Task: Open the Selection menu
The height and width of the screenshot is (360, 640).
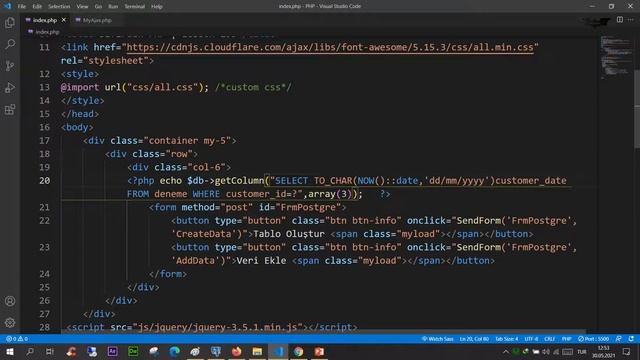Action: pos(59,7)
